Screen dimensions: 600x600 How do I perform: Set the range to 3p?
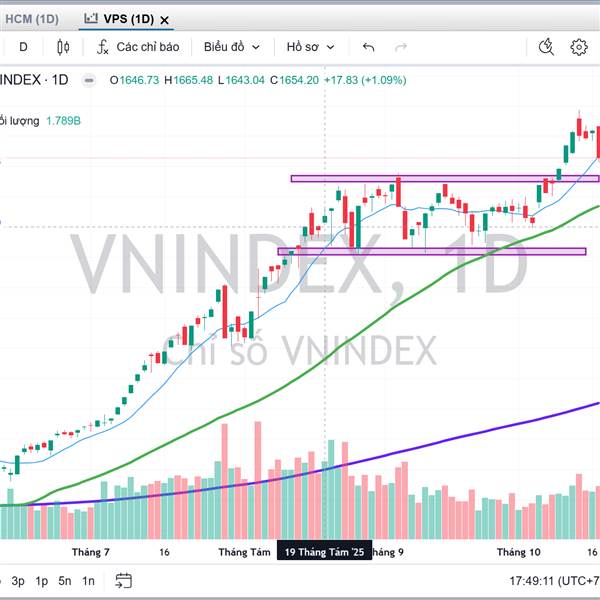(18, 580)
